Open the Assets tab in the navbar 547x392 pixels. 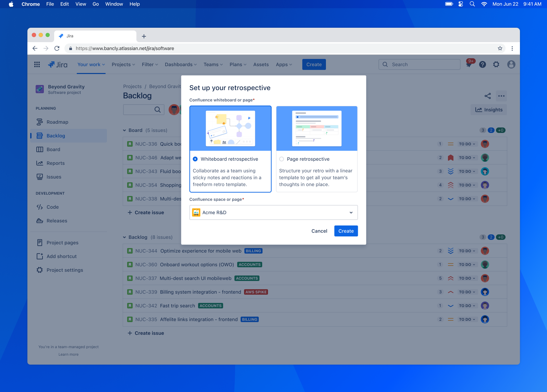coord(261,64)
